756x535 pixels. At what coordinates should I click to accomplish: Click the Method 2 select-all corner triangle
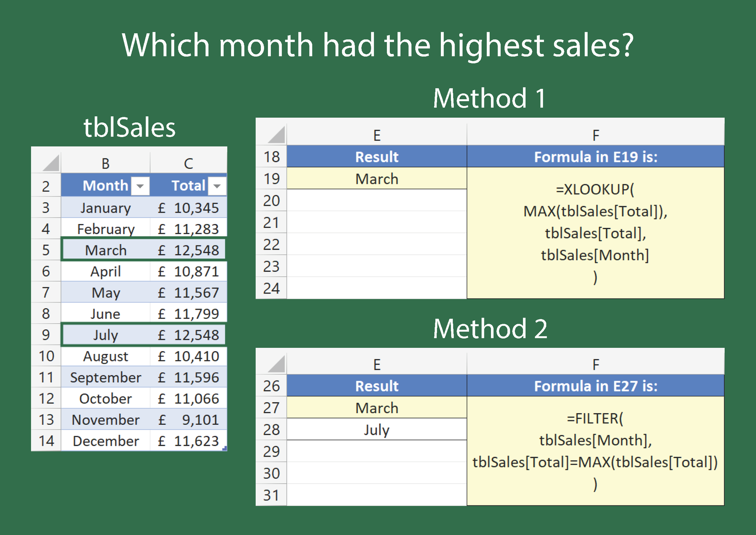pyautogui.click(x=277, y=364)
